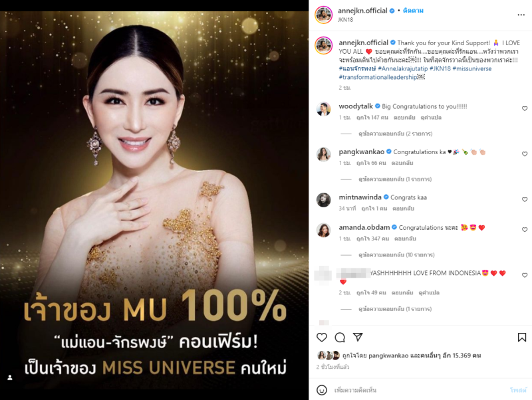Screen dimensions: 532x400
Task: Open the #missuniverse hashtag
Action: click(471, 69)
